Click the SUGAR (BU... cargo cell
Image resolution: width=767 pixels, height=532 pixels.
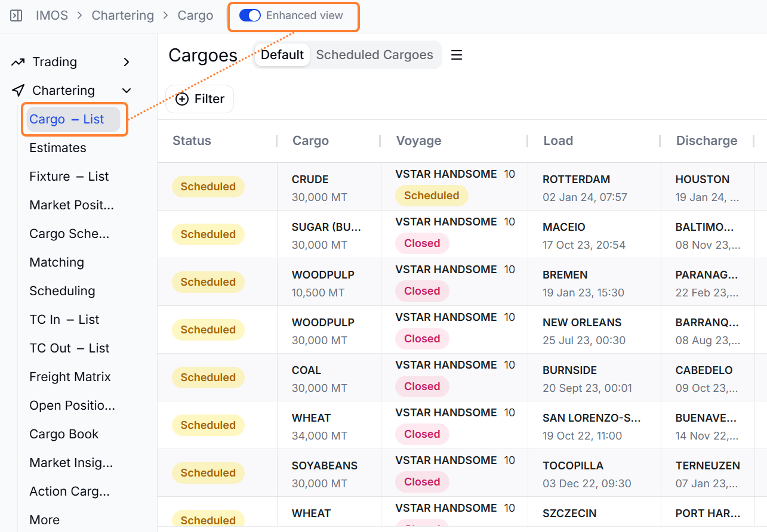[x=329, y=234]
